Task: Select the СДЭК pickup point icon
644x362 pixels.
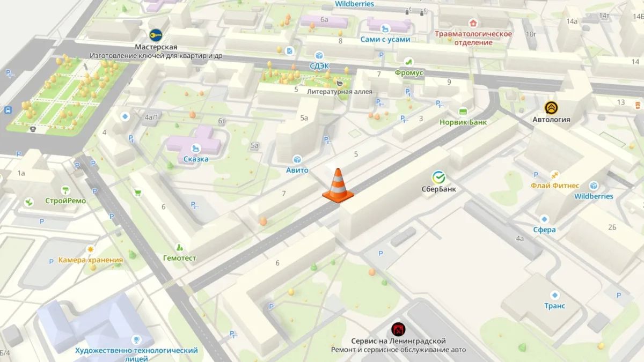Action: 319,55
